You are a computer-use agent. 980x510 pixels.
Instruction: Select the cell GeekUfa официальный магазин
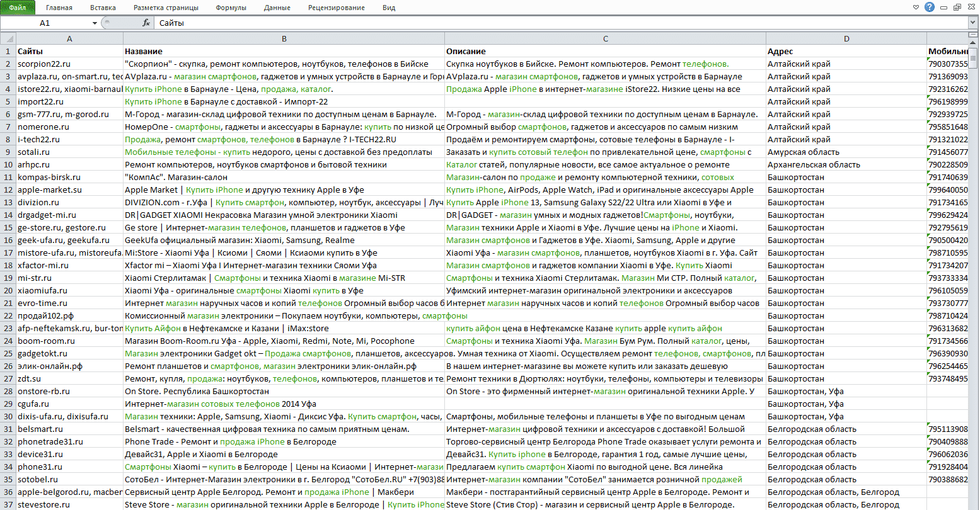click(x=284, y=240)
